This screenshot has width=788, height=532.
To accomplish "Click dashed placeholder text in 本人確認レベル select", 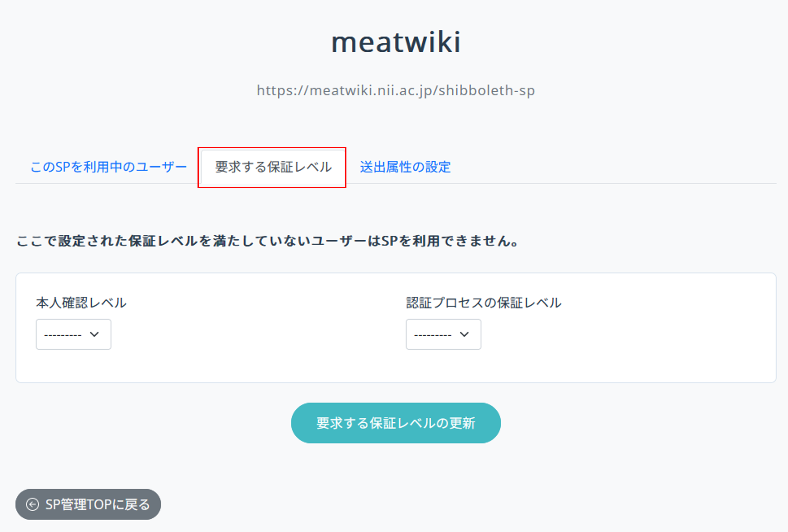I will tap(63, 335).
